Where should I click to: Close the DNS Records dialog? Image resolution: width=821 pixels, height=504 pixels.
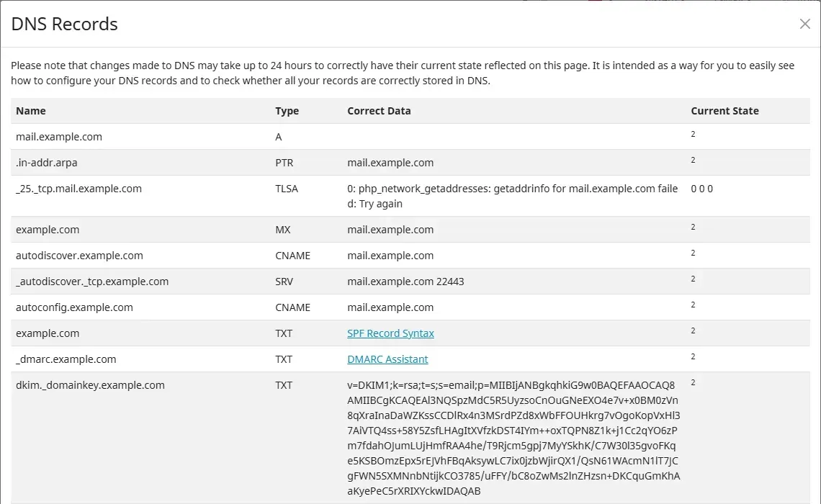coord(804,24)
